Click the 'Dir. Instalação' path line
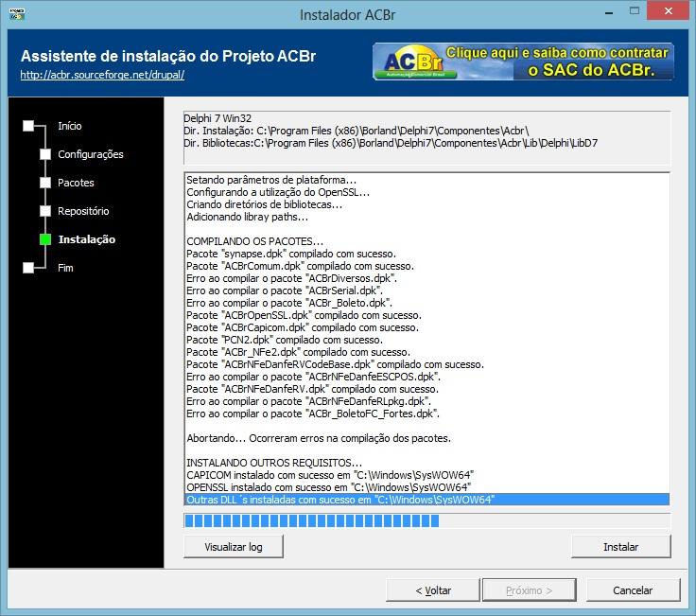This screenshot has height=616, width=696. point(357,131)
